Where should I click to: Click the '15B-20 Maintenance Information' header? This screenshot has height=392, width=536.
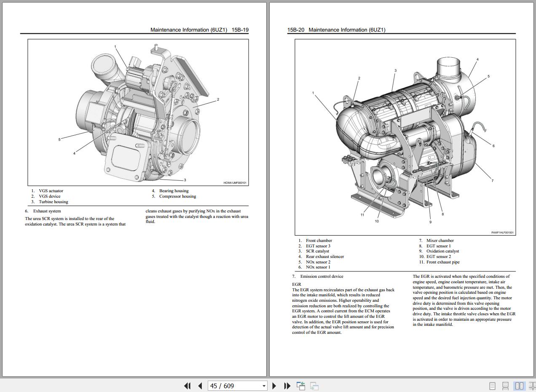[336, 30]
